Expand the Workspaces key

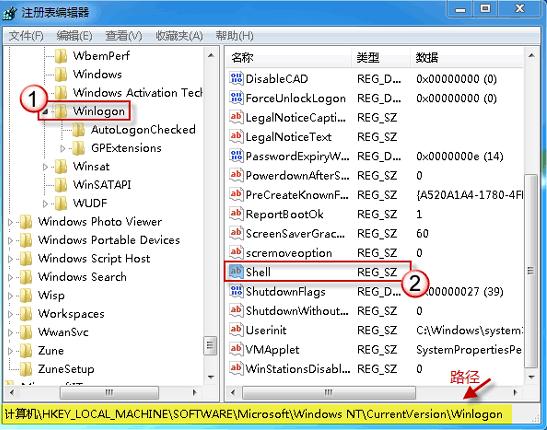(10, 314)
